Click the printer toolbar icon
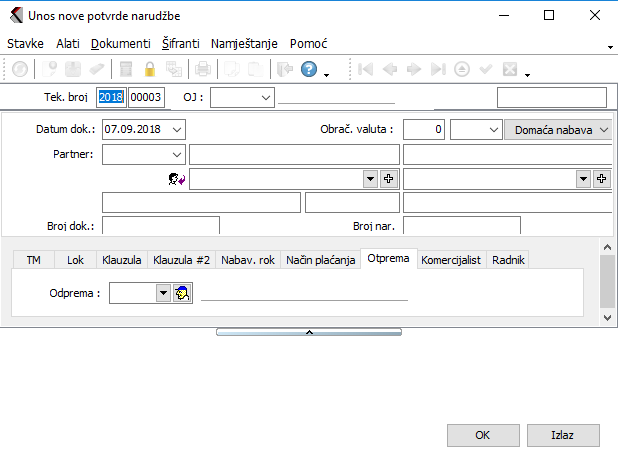Image resolution: width=618 pixels, height=449 pixels. click(x=203, y=70)
